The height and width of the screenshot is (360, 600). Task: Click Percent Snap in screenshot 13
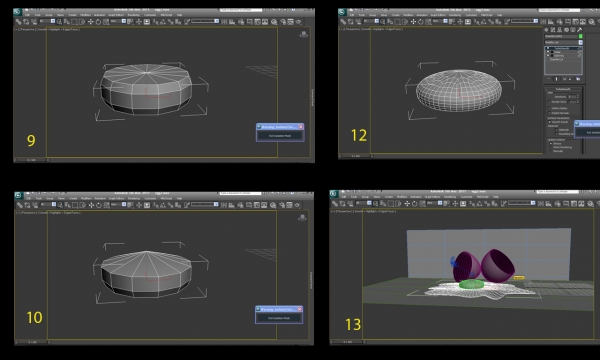point(486,204)
